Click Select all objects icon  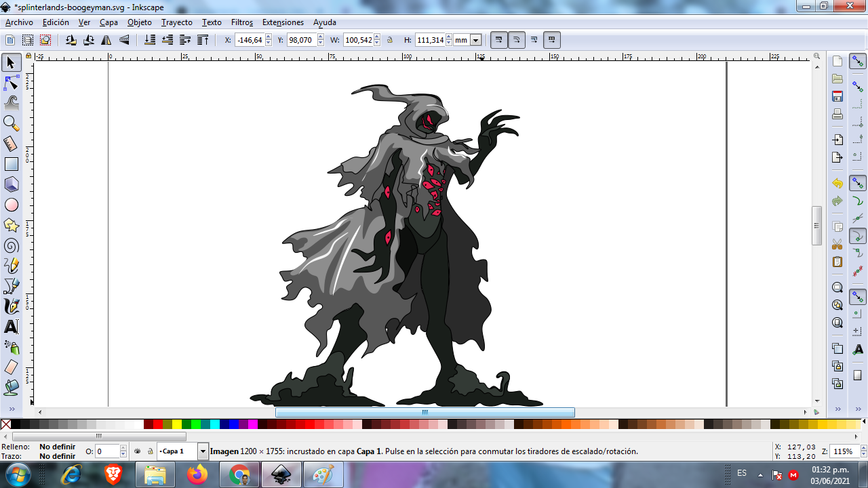coord(10,40)
